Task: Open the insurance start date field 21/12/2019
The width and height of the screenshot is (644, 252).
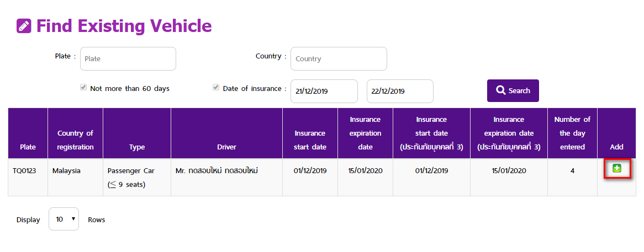Action: [324, 91]
